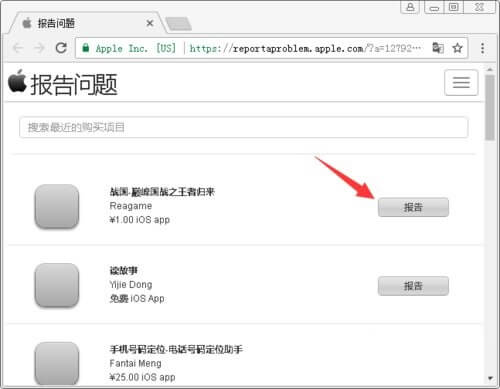Click the Yijie Dong developer name
This screenshot has width=500, height=389.
click(x=131, y=285)
